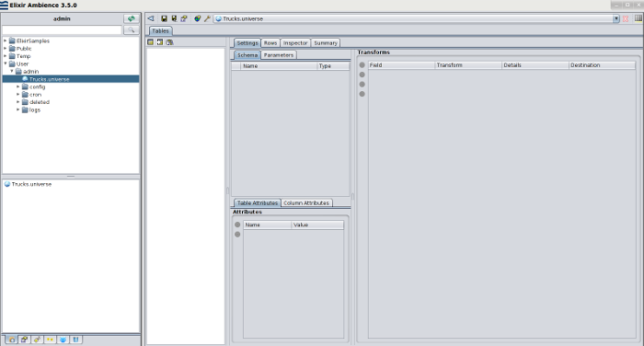Image resolution: width=644 pixels, height=346 pixels.
Task: Expand the Public folder
Action: [x=6, y=48]
